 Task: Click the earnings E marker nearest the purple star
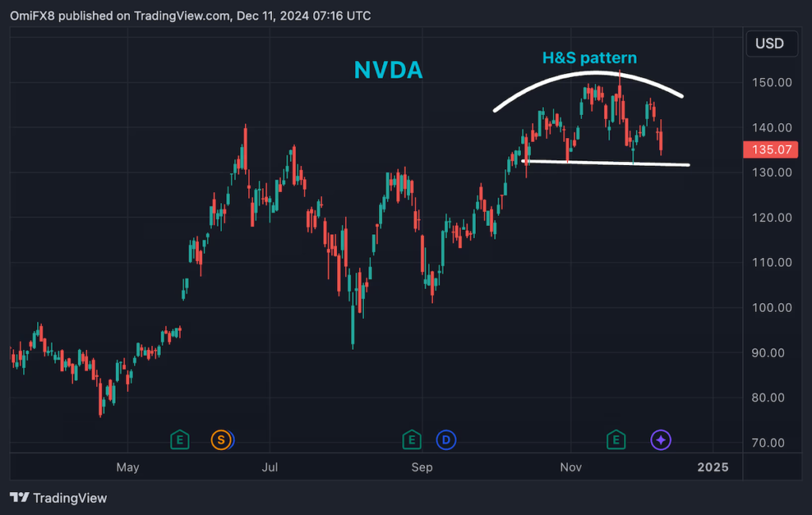(615, 440)
